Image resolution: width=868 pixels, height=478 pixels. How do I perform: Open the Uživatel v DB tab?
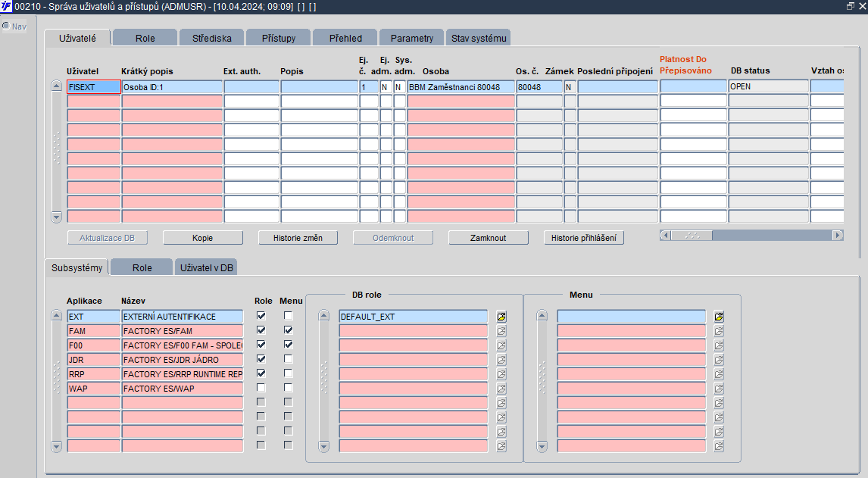(207, 267)
